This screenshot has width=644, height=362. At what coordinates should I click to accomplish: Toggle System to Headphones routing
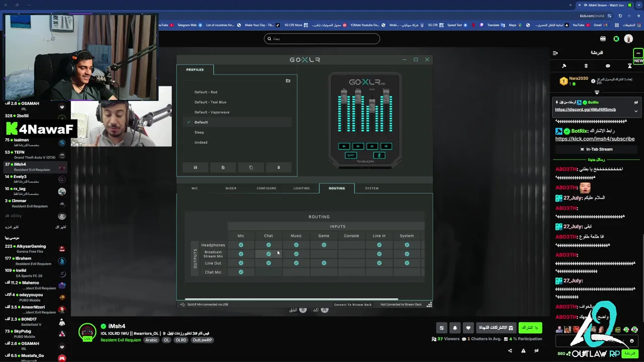pyautogui.click(x=407, y=245)
